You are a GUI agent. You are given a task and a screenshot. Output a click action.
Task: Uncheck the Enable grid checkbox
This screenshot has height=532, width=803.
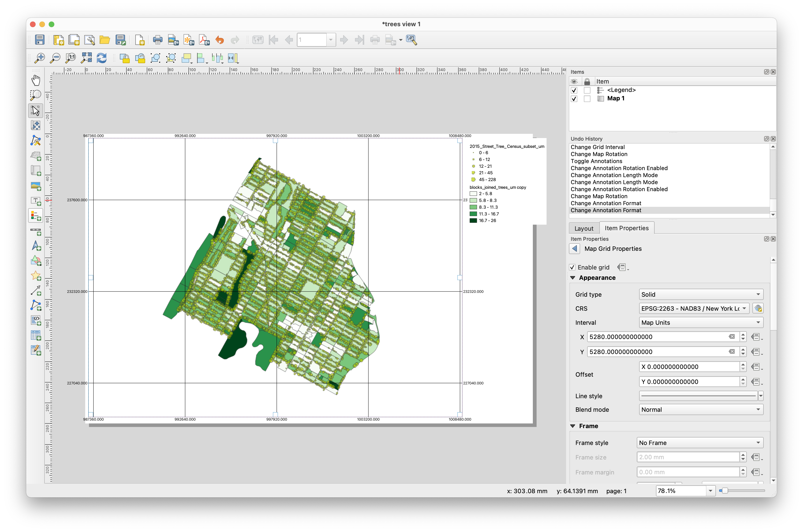tap(572, 267)
